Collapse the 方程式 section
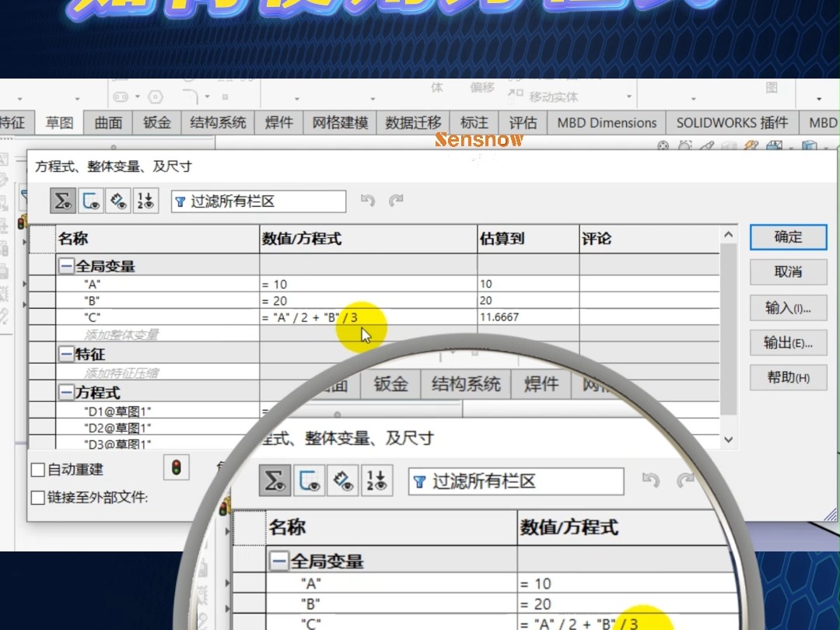 click(68, 390)
